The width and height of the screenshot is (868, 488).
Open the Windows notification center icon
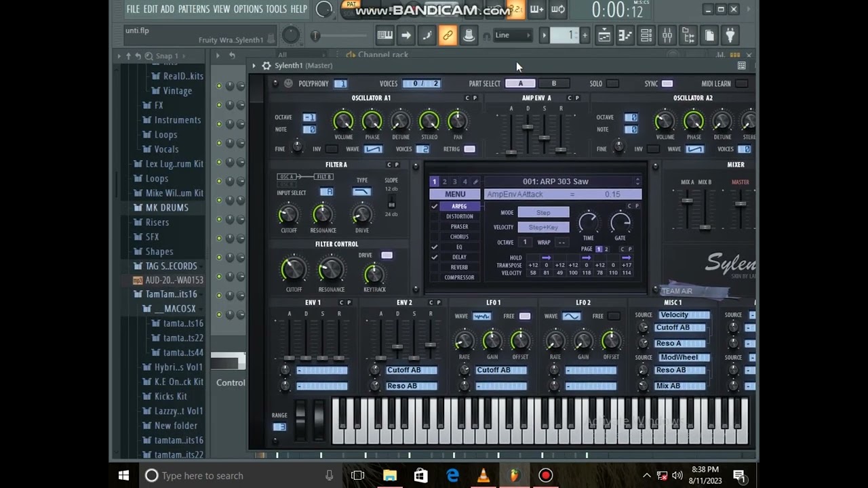(740, 475)
